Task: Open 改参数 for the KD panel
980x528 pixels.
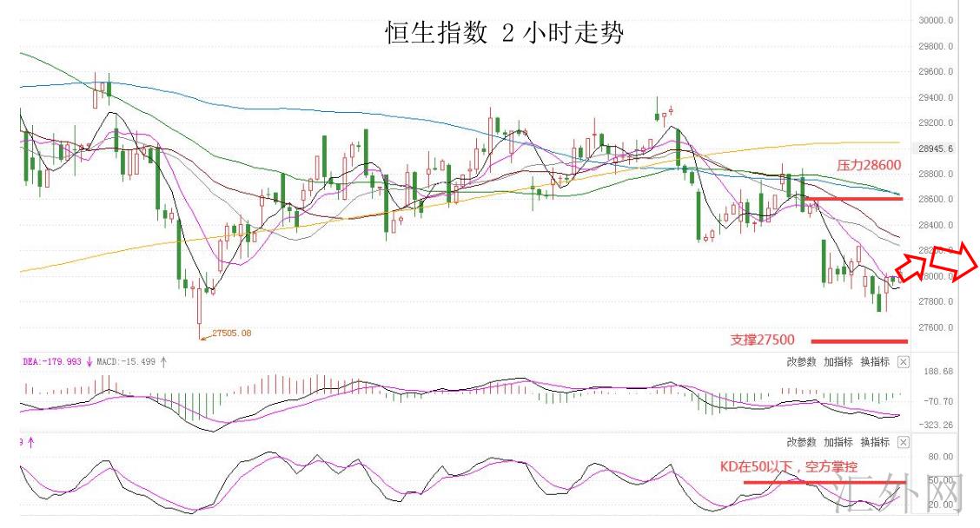Action: [801, 442]
